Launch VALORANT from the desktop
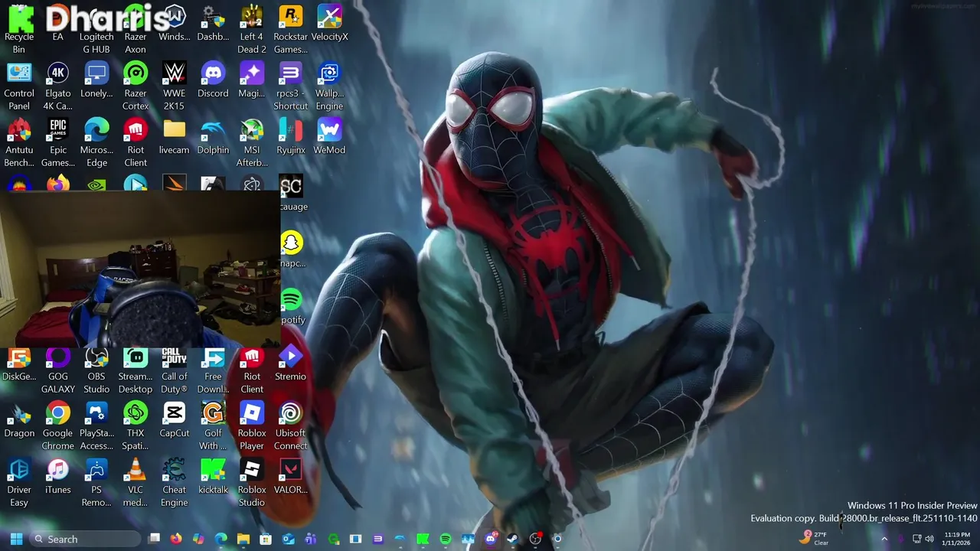Image resolution: width=980 pixels, height=551 pixels. (290, 476)
